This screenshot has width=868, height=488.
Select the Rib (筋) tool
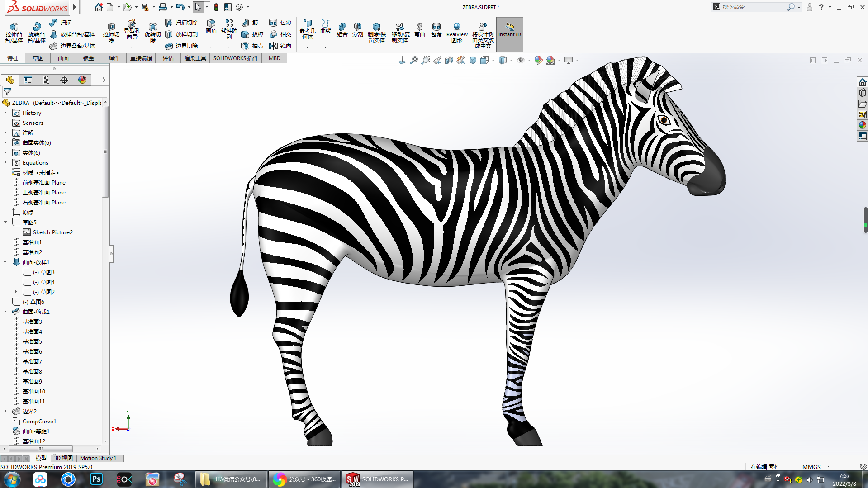[x=250, y=23]
